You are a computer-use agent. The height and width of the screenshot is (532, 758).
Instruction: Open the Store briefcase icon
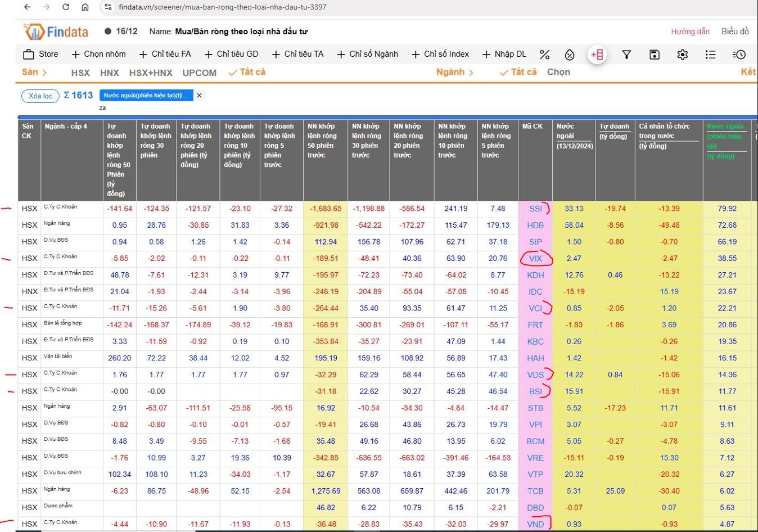click(29, 55)
